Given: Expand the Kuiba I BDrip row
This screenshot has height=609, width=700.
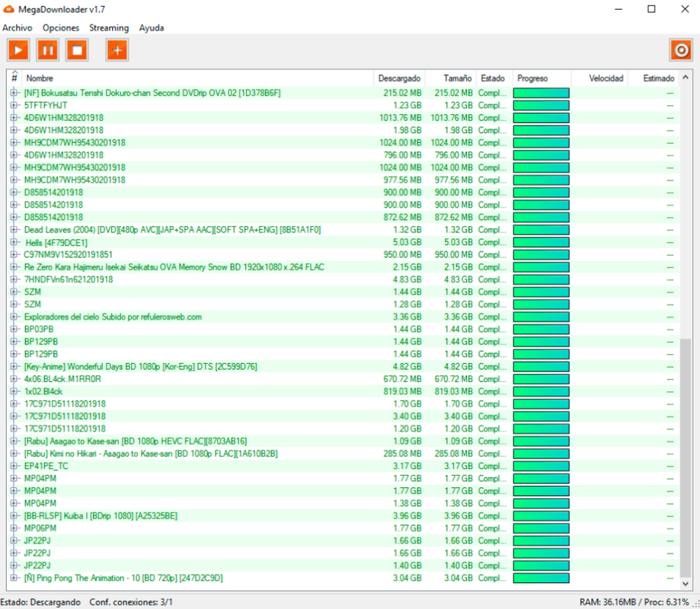Looking at the screenshot, I should [14, 516].
